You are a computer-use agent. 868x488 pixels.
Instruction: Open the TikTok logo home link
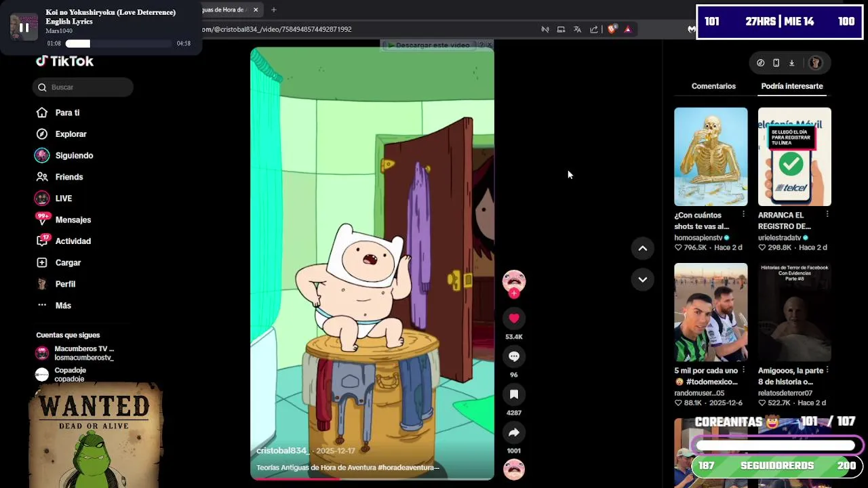tap(65, 61)
